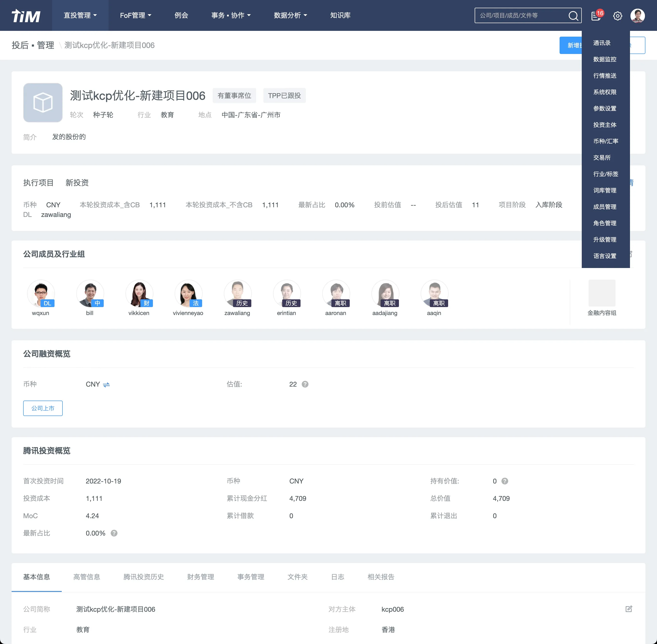Expand the 事务·协作 dropdown menu
Viewport: 657px width, 644px height.
pyautogui.click(x=231, y=16)
